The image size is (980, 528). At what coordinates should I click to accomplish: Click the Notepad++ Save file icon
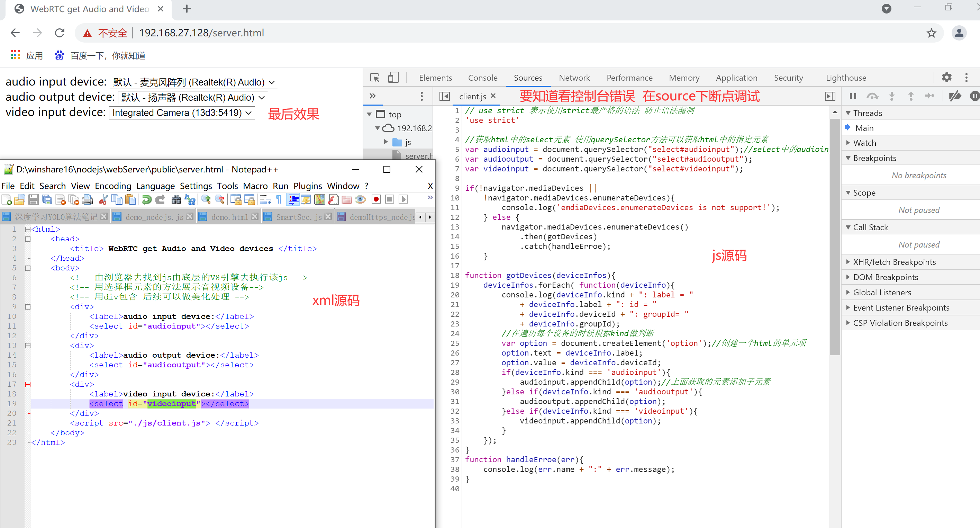[x=33, y=199]
